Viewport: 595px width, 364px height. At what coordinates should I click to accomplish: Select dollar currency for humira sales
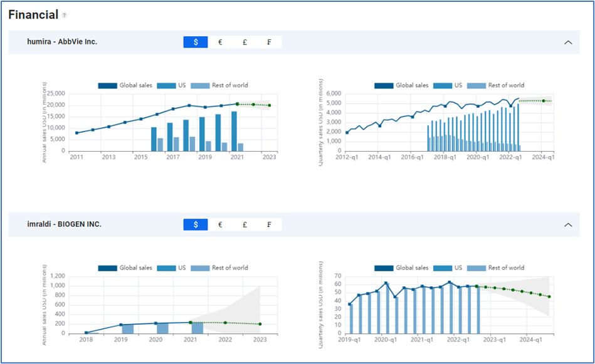pos(196,42)
